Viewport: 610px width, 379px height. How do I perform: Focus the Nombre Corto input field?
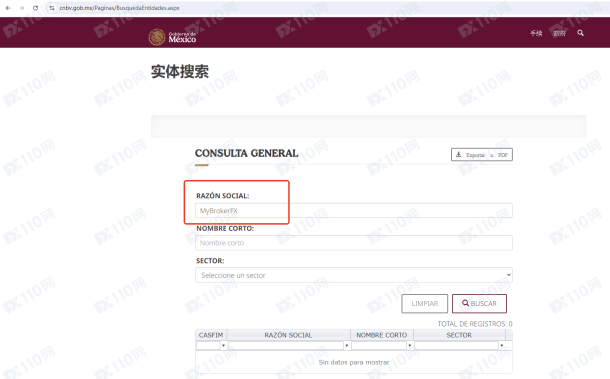point(354,243)
